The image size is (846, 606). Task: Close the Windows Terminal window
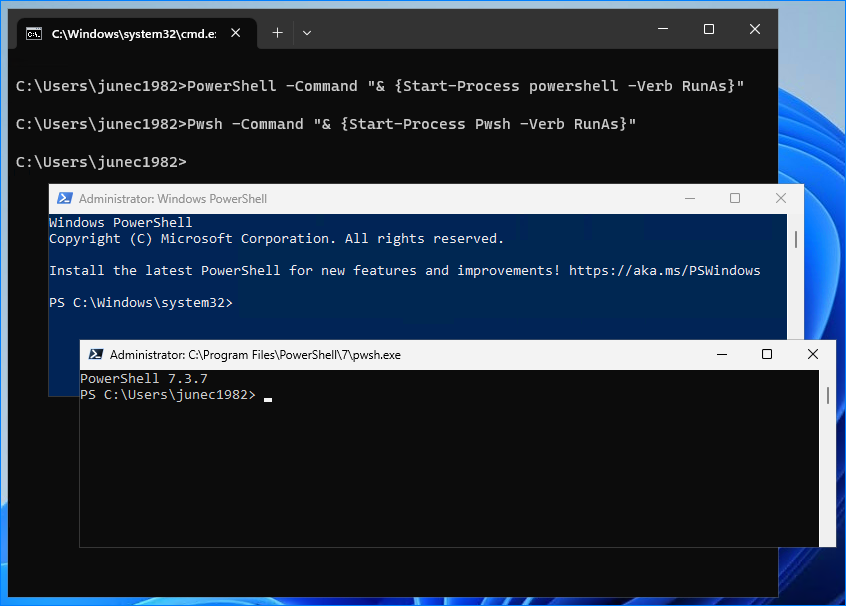point(755,29)
